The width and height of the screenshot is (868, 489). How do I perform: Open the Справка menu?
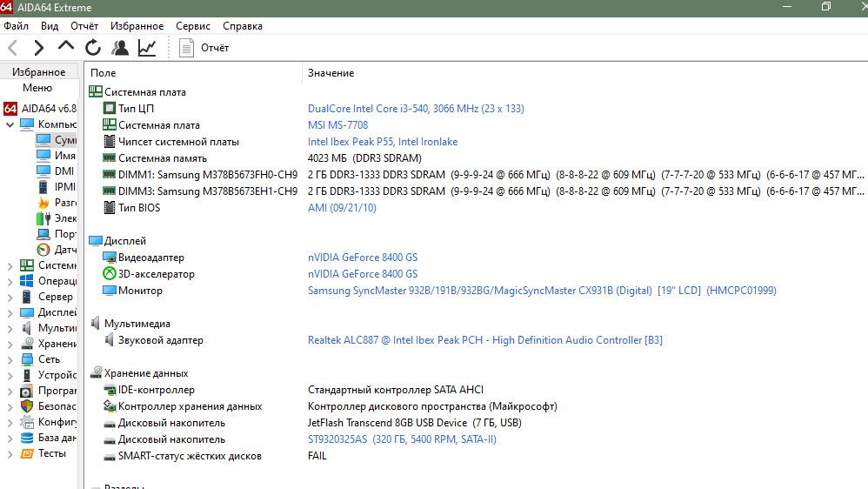[x=243, y=26]
